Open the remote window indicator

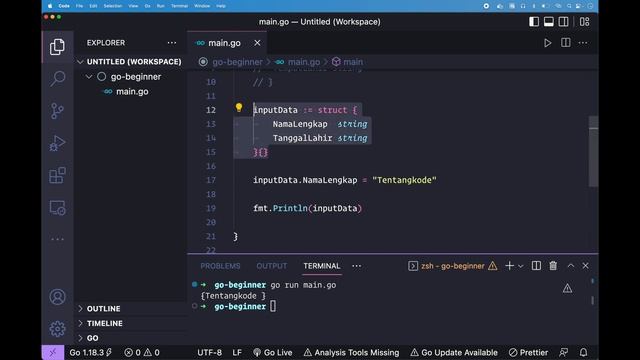[x=53, y=353]
